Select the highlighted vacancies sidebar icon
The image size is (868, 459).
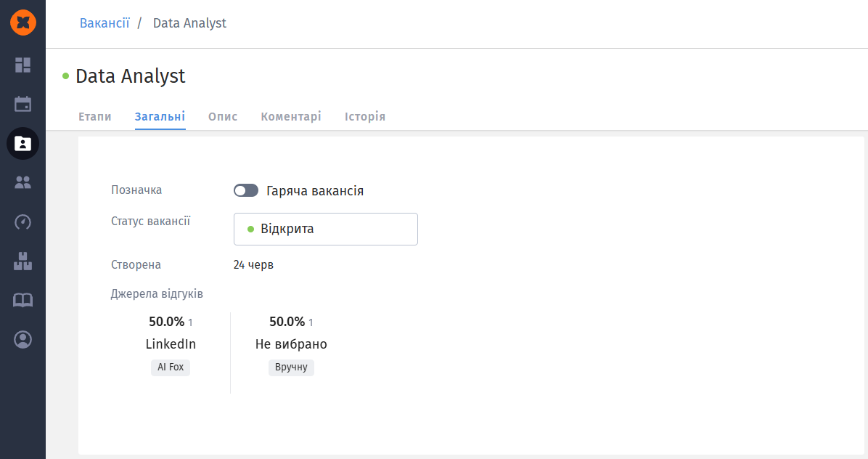coord(23,143)
